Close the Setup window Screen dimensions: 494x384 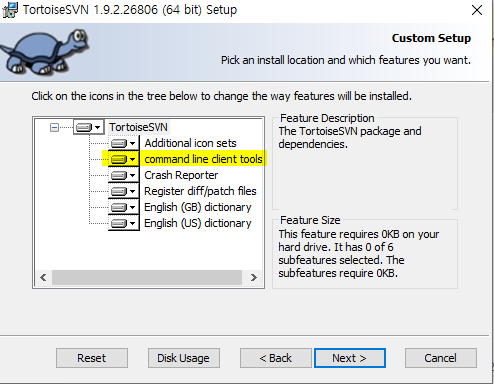click(477, 10)
